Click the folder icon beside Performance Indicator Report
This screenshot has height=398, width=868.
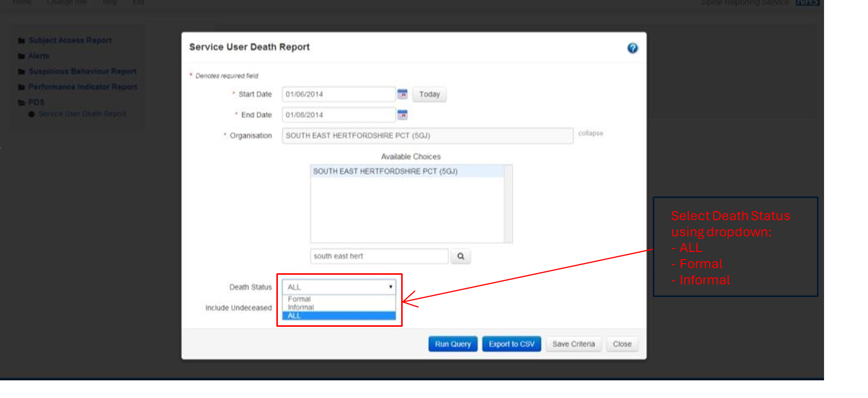coord(22,87)
